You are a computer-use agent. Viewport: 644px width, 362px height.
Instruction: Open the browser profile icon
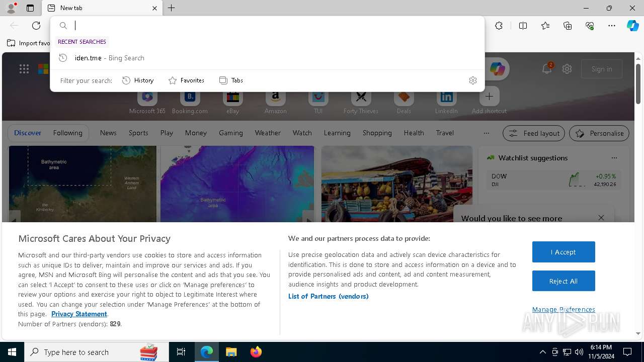pos(11,8)
